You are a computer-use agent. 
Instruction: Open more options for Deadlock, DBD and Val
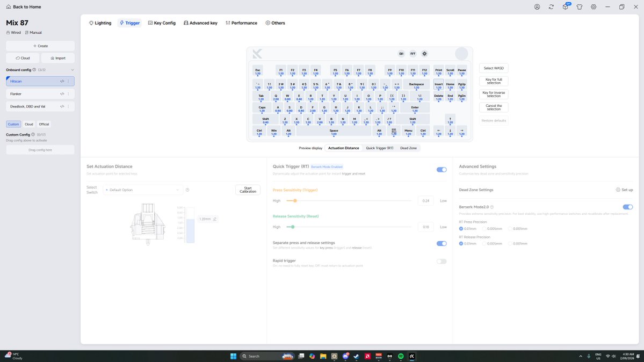[69, 106]
